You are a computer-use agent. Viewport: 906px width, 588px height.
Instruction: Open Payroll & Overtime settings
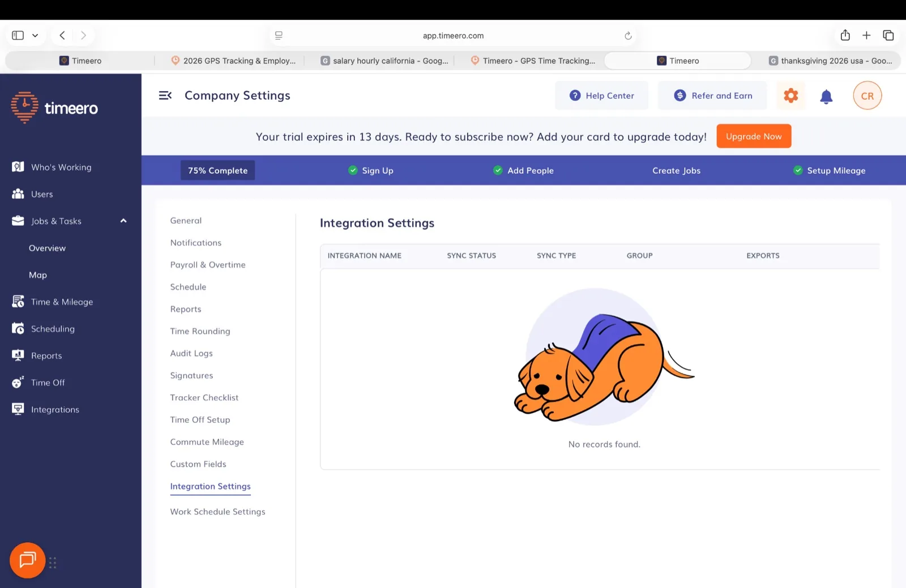208,265
